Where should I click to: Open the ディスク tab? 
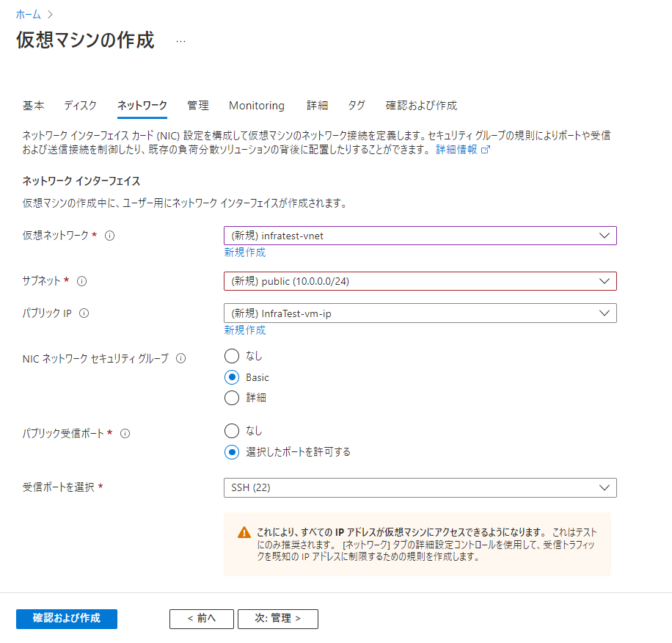[80, 106]
